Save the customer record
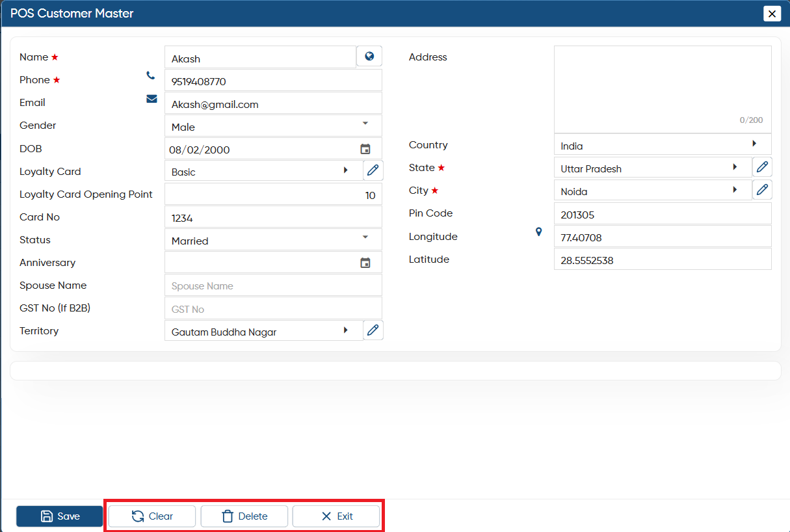 pyautogui.click(x=60, y=516)
